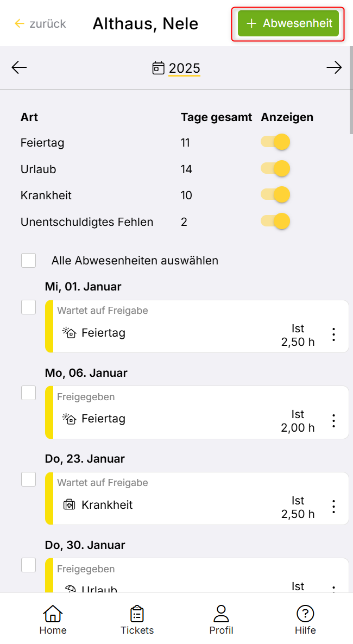Toggle Urlaub display switch
This screenshot has height=644, width=353.
pos(275,169)
